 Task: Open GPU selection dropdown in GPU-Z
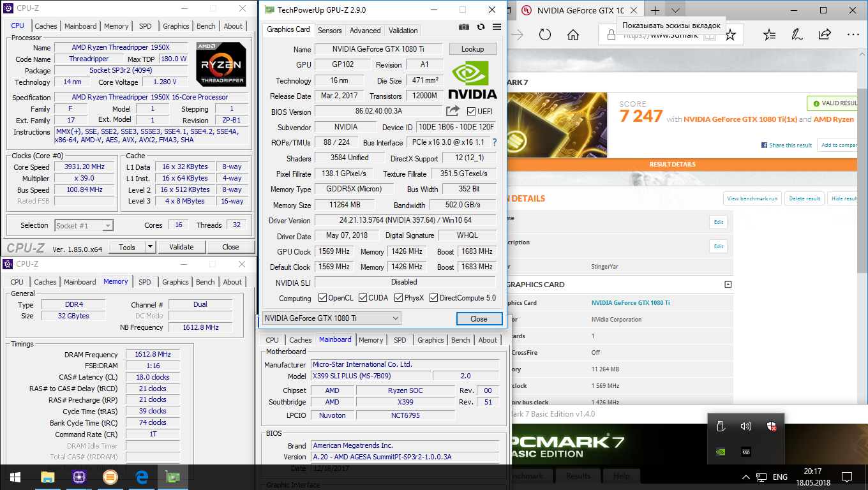click(332, 318)
